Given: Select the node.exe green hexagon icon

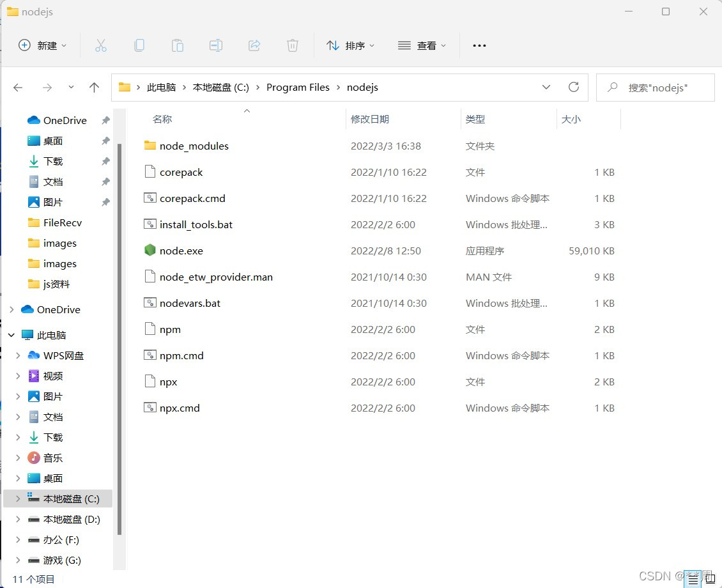Looking at the screenshot, I should pyautogui.click(x=150, y=250).
